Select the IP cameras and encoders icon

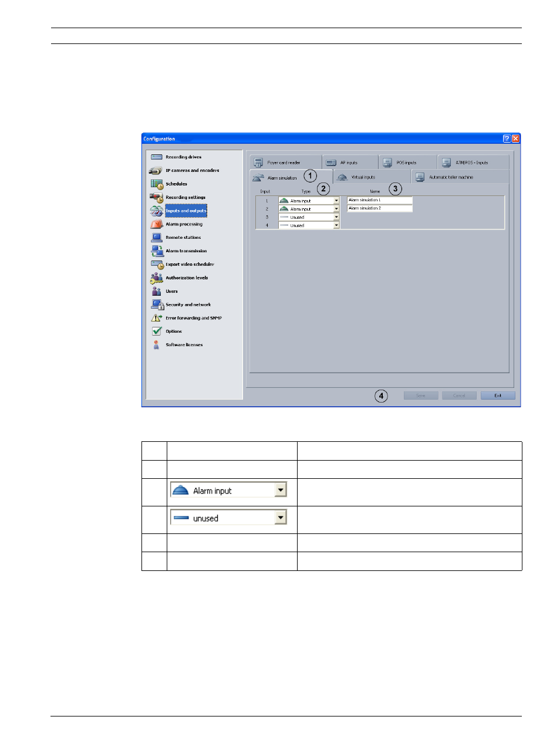click(x=156, y=171)
